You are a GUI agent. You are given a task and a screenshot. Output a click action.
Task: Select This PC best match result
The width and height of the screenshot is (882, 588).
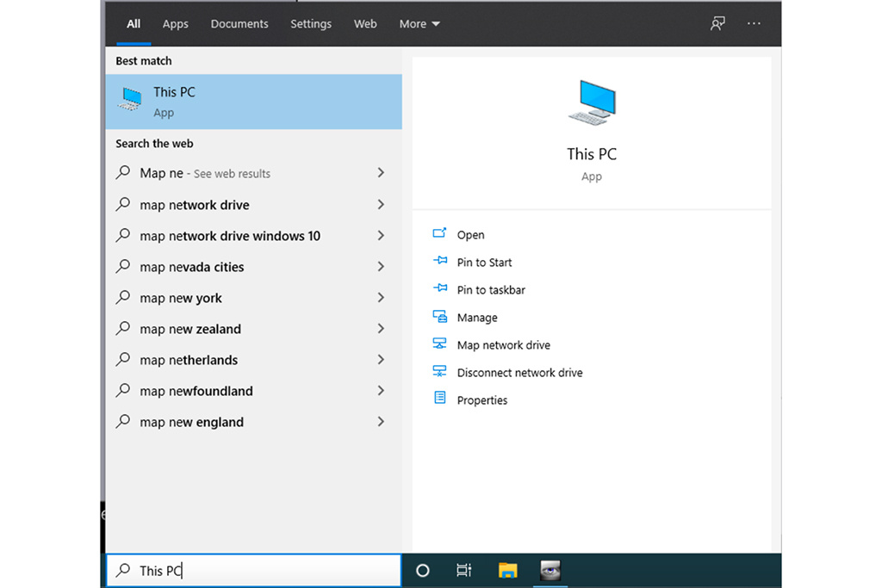[x=253, y=102]
